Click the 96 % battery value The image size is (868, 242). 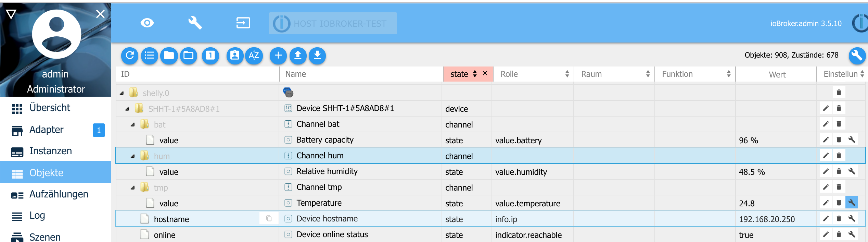pos(749,141)
